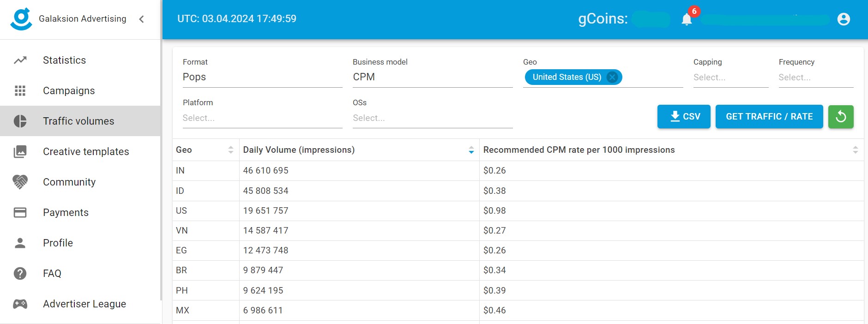Click daily volume value 9 879 447
Viewport: 868px width, 324px height.
point(263,270)
